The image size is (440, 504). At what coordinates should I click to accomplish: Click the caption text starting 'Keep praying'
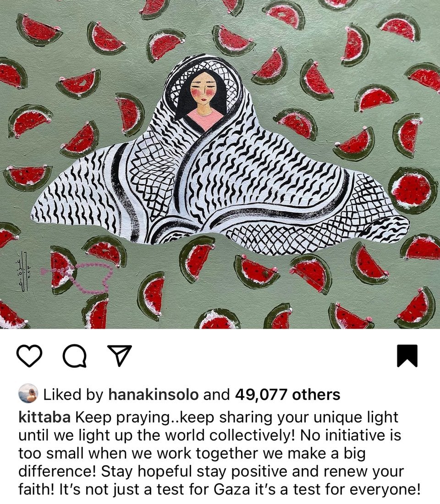220,453
